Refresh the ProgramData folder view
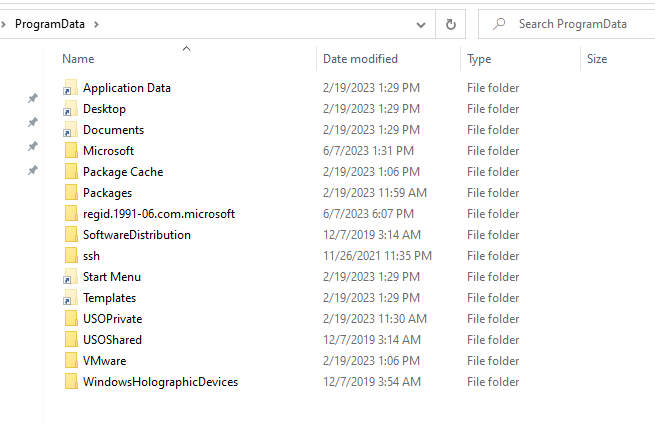Image resolution: width=655 pixels, height=425 pixels. [x=451, y=24]
